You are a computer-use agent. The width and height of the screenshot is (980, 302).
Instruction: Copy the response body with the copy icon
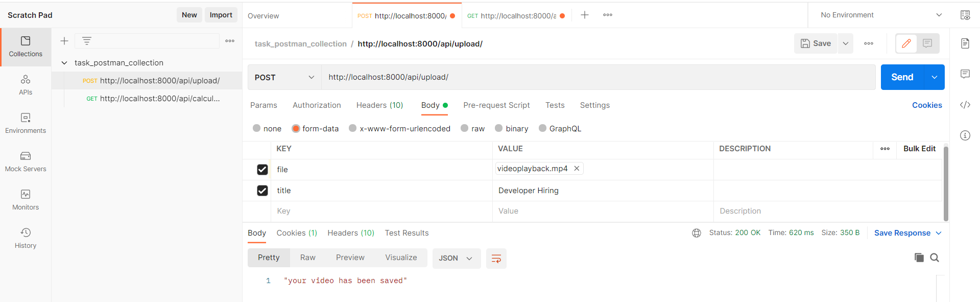point(919,258)
